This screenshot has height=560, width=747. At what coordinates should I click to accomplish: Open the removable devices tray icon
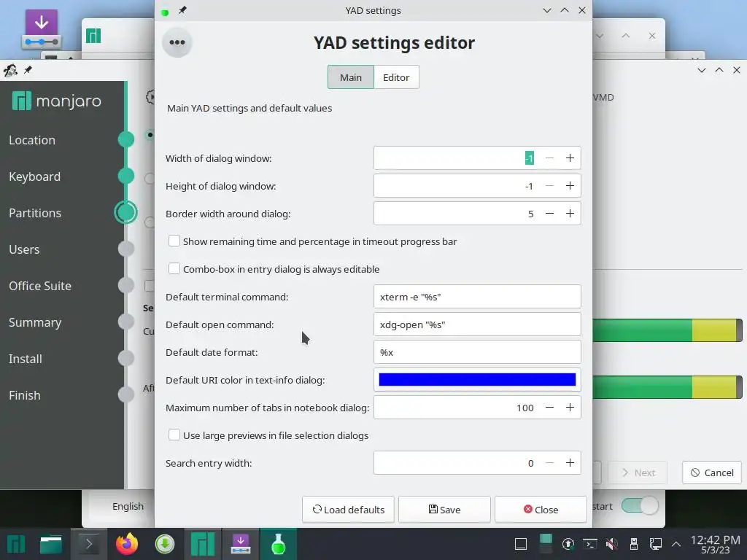634,544
